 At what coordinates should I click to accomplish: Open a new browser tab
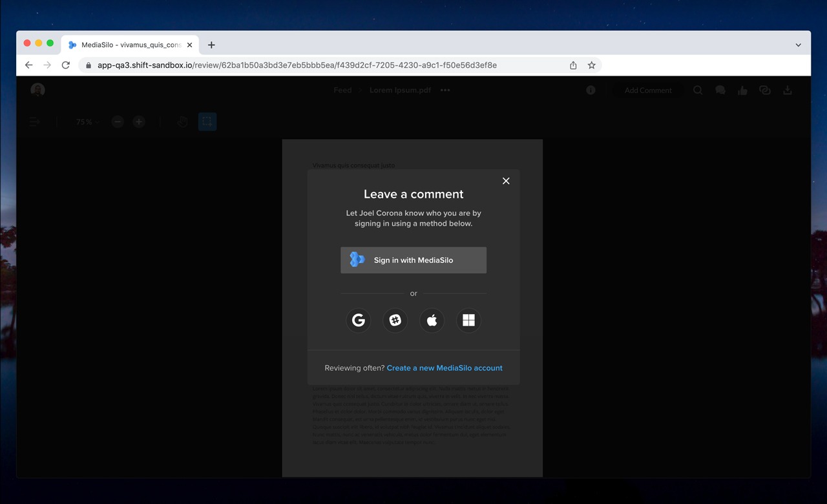[x=211, y=45]
